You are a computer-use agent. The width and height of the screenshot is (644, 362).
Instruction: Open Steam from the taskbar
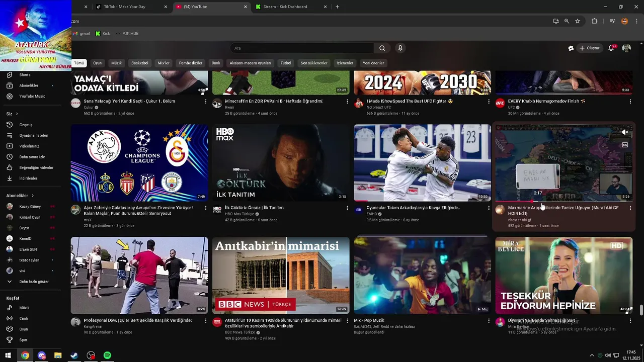pyautogui.click(x=74, y=355)
